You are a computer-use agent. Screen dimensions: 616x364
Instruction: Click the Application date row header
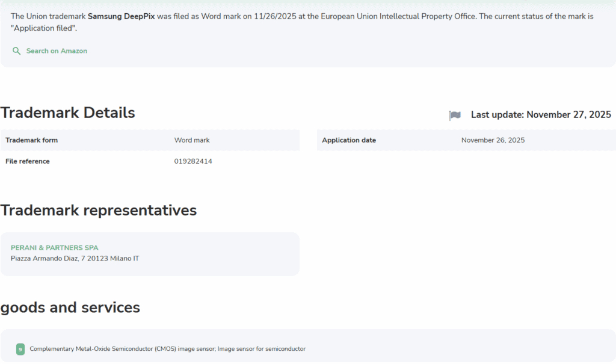point(349,140)
